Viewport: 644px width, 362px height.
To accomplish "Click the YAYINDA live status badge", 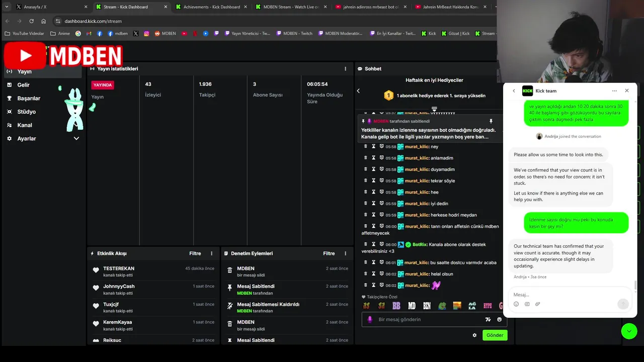I will tap(103, 85).
